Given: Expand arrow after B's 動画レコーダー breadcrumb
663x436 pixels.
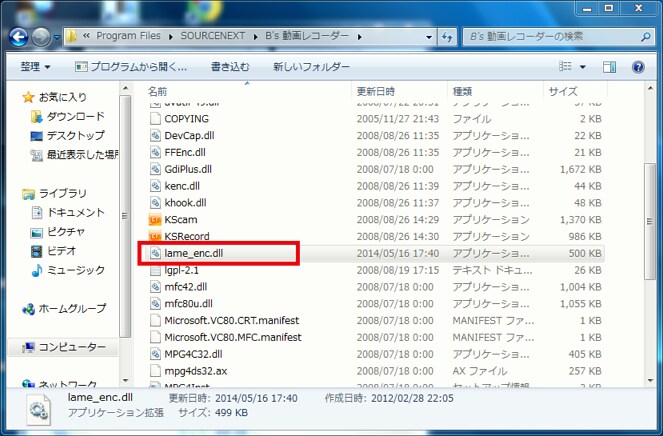Looking at the screenshot, I should [x=359, y=37].
